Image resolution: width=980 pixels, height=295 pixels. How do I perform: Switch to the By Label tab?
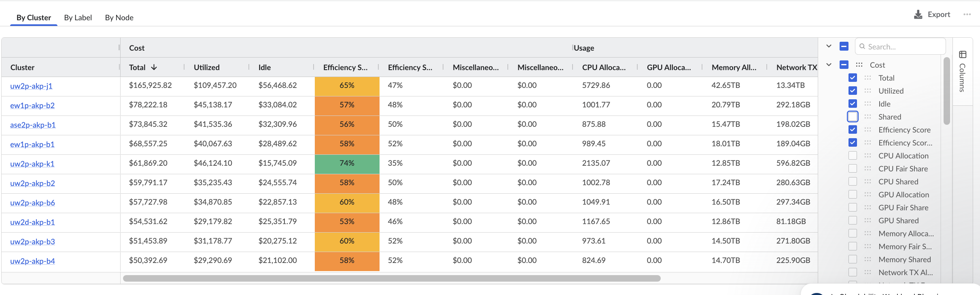78,18
